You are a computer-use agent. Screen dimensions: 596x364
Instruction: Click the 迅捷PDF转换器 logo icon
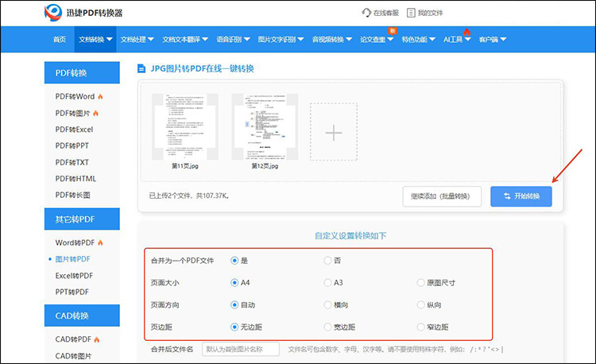[52, 13]
